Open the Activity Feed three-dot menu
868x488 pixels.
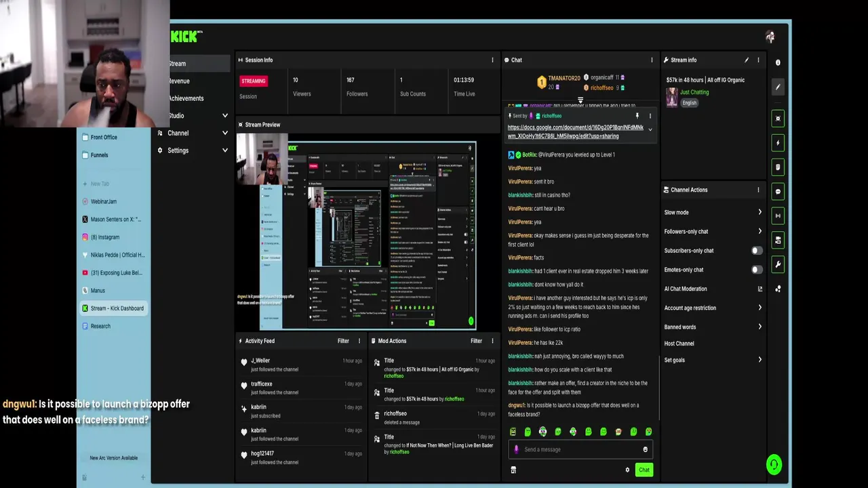coord(359,341)
